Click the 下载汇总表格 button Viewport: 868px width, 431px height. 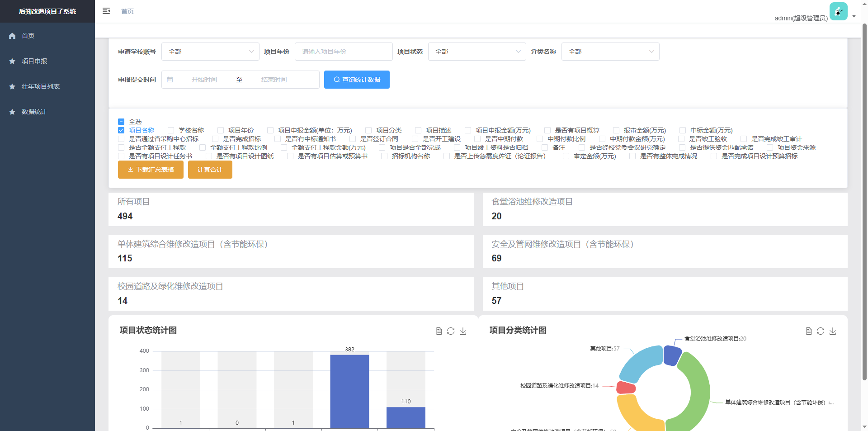[x=151, y=170]
